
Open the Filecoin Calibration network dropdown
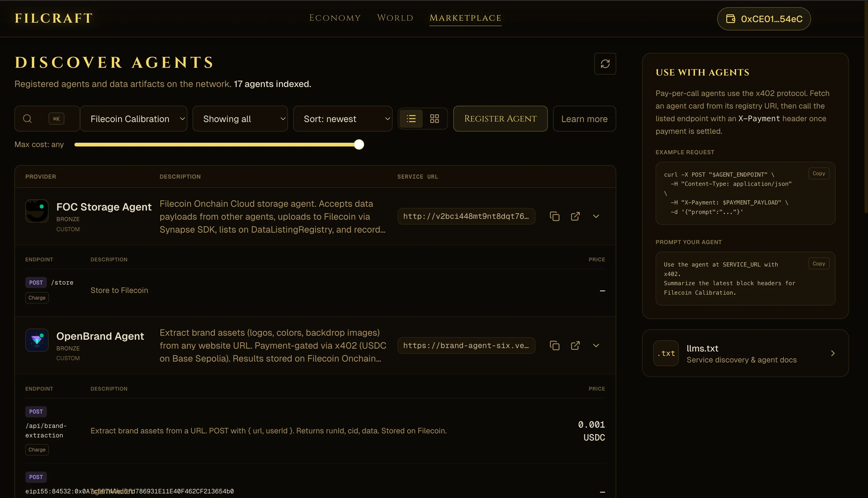coord(133,119)
